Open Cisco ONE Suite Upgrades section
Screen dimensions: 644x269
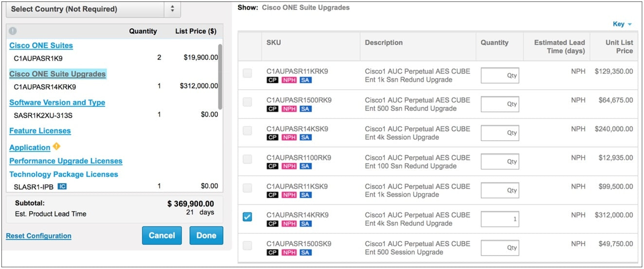[x=57, y=74]
